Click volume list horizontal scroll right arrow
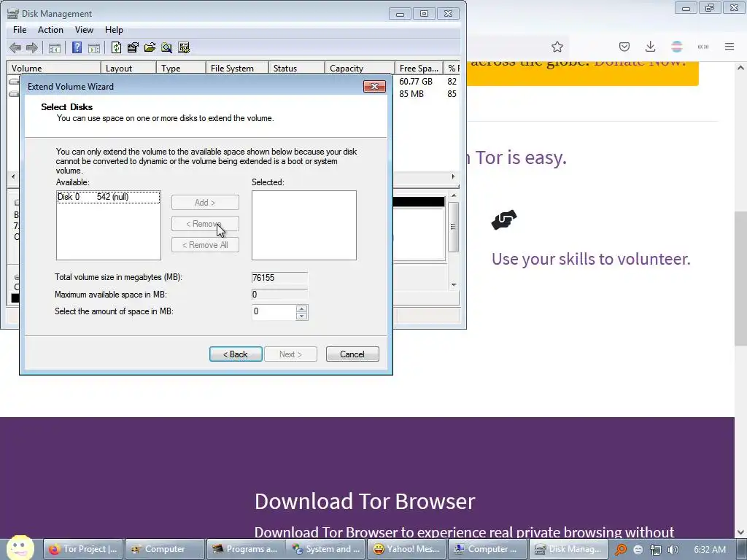 [x=454, y=176]
